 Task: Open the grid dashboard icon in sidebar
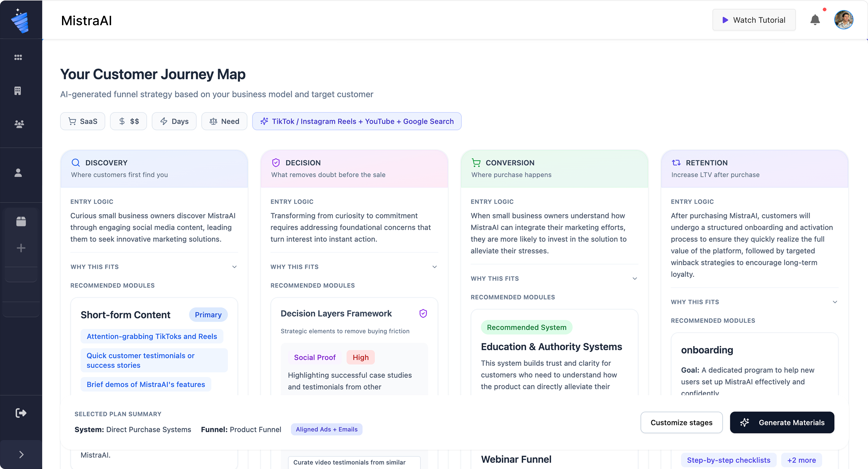tap(18, 57)
